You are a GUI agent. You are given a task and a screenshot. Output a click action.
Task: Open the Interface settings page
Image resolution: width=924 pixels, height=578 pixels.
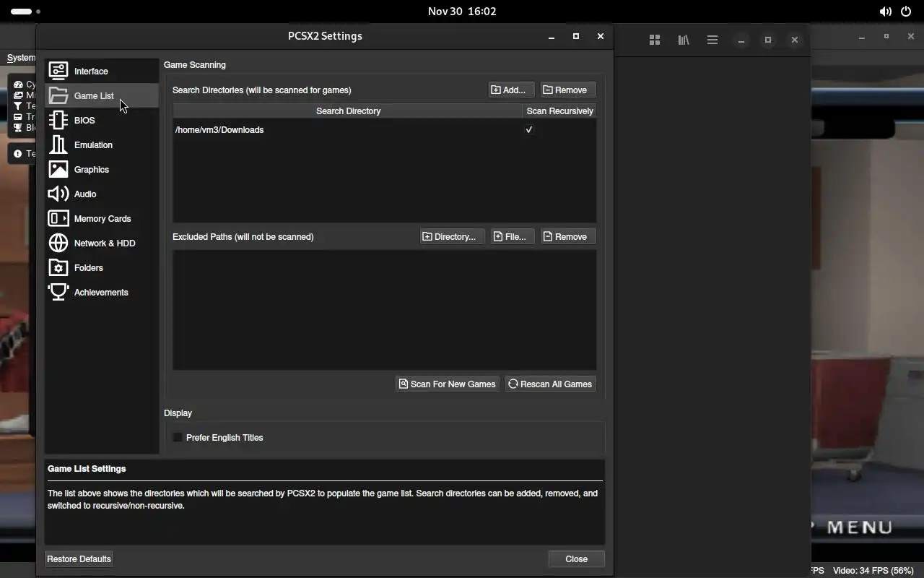(101, 71)
